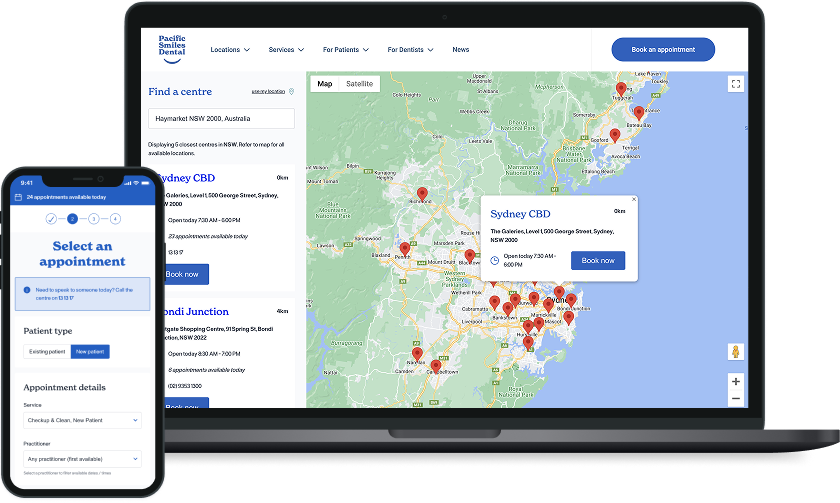Go to completed step one checkmark
This screenshot has width=840, height=503.
point(51,219)
